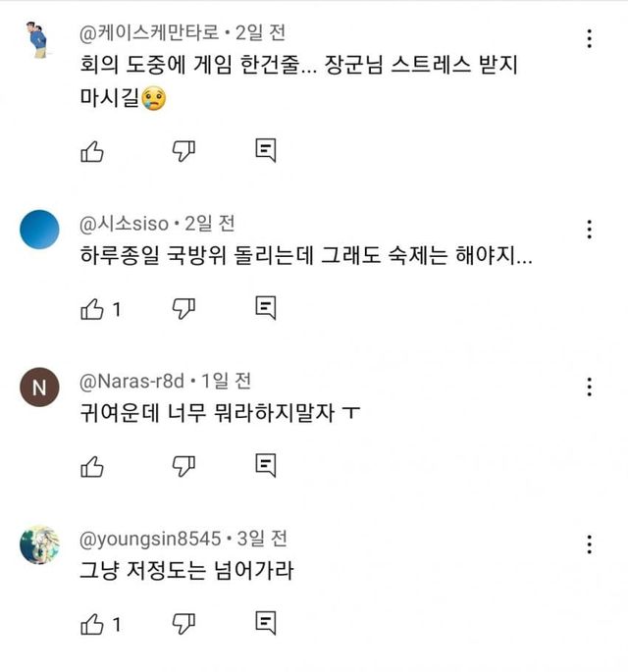Like the comment by @youngsin8545
Image resolution: width=628 pixels, height=672 pixels.
[x=91, y=623]
